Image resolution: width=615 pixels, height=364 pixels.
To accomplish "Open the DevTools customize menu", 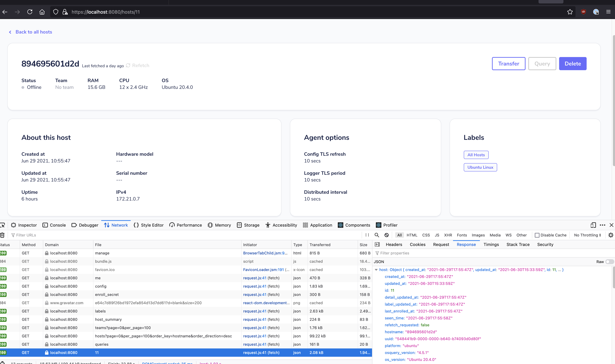I will [x=602, y=225].
